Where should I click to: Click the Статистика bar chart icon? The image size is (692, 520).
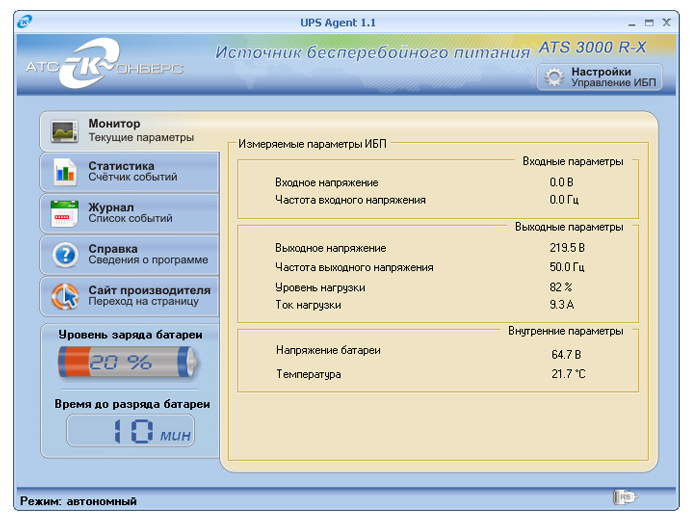point(64,172)
